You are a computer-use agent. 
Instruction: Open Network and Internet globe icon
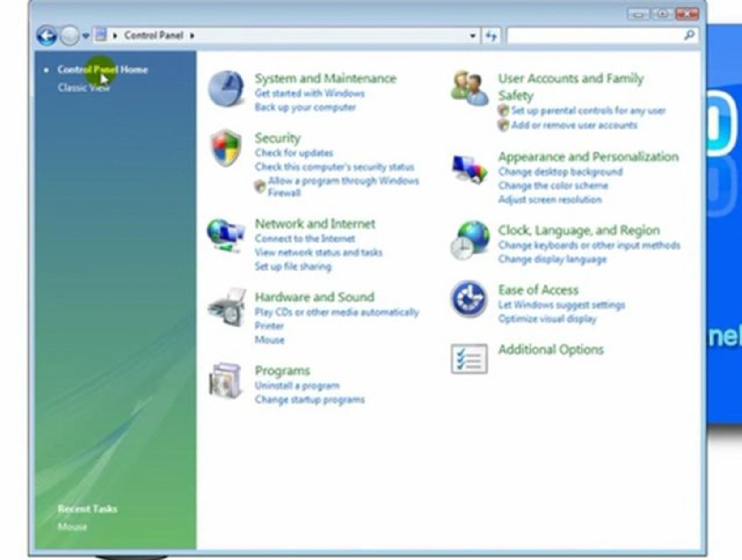pyautogui.click(x=225, y=236)
